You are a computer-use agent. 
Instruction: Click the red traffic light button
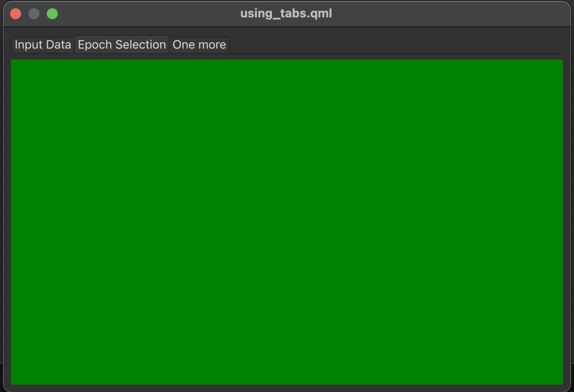coord(16,14)
